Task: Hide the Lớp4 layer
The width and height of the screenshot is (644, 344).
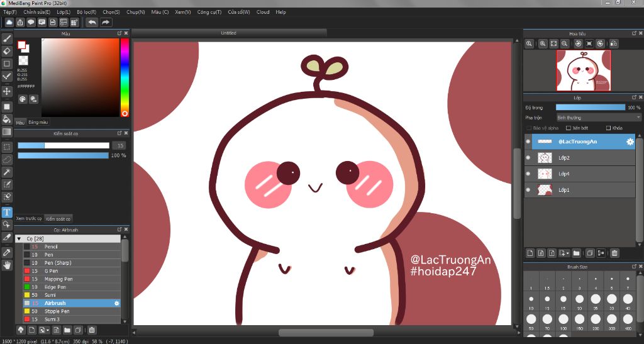Action: (528, 174)
